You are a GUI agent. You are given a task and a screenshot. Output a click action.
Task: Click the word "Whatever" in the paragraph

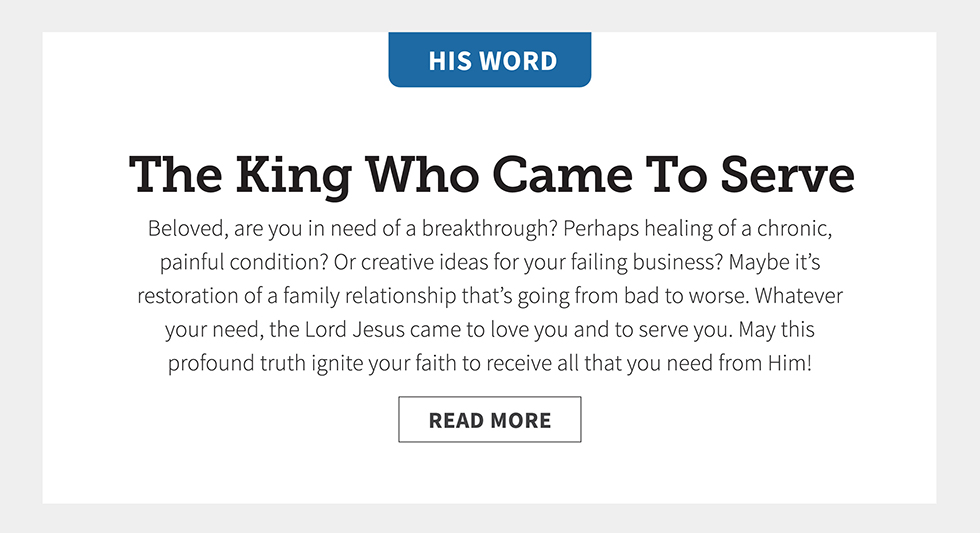tap(801, 296)
